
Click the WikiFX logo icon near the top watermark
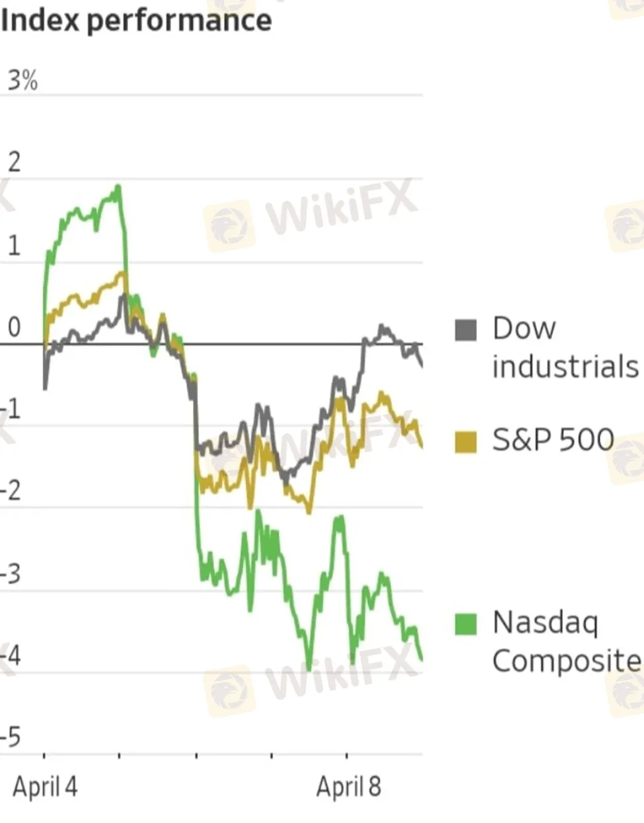tap(229, 226)
